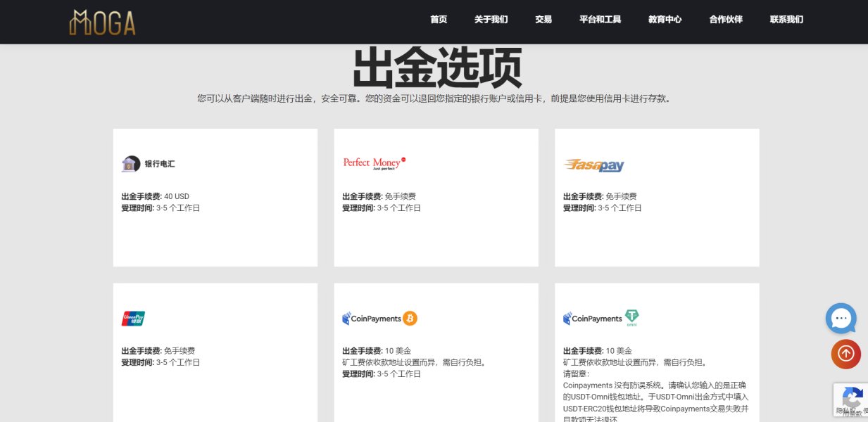868x422 pixels.
Task: Click the Perfect Money logo
Action: click(x=374, y=163)
